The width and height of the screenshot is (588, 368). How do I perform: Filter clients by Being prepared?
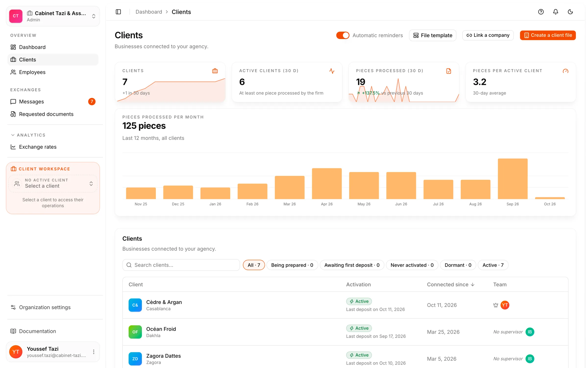coord(292,265)
